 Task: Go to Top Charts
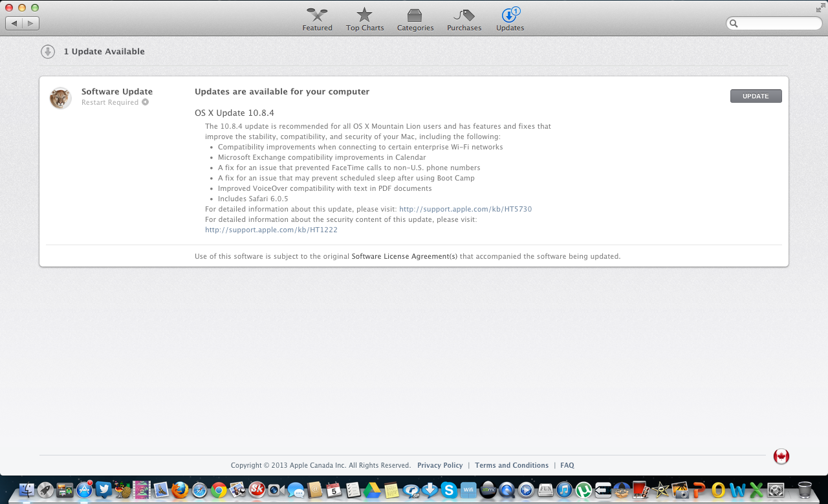pyautogui.click(x=365, y=19)
